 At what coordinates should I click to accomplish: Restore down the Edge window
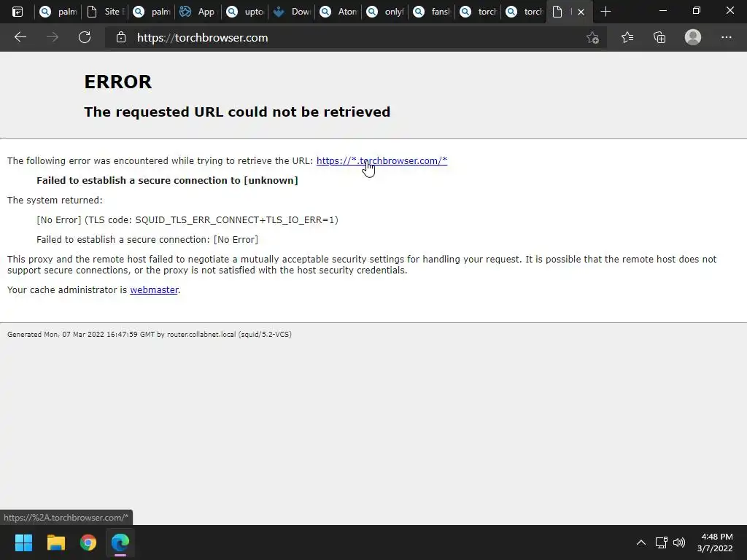(697, 11)
